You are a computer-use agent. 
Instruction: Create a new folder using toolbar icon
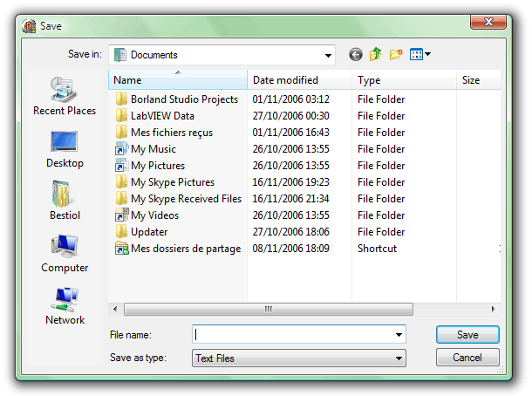[x=396, y=55]
